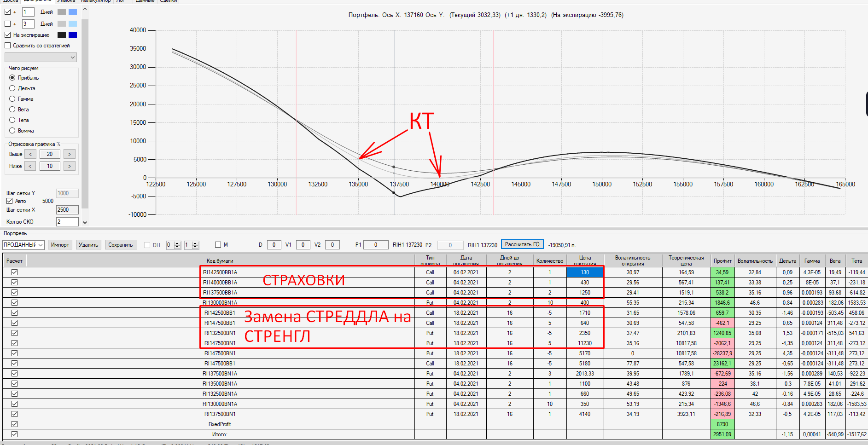
Task: Select the Дельта radio button
Action: click(x=12, y=88)
